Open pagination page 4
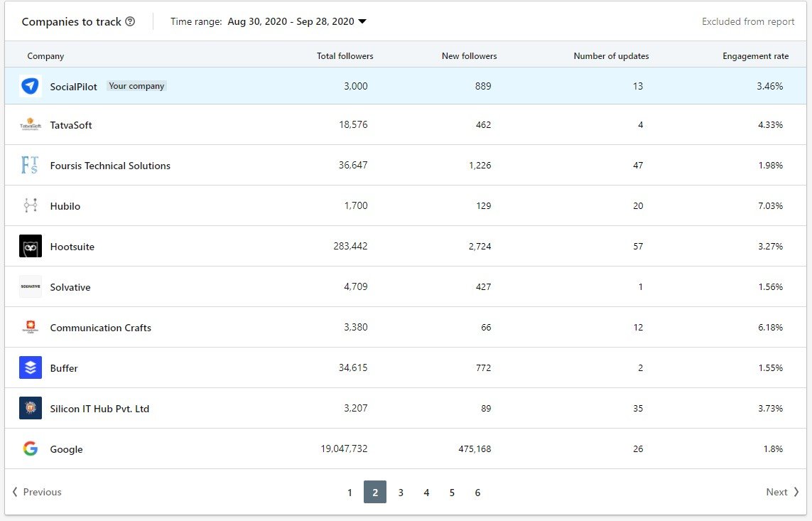 point(426,493)
